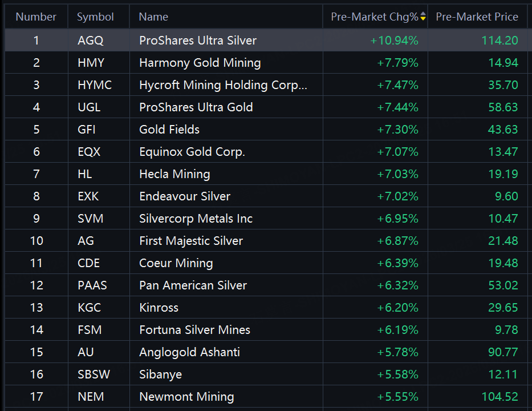This screenshot has height=411, width=532.
Task: Select Hycroft Mining Holding Corp entry
Action: (223, 85)
